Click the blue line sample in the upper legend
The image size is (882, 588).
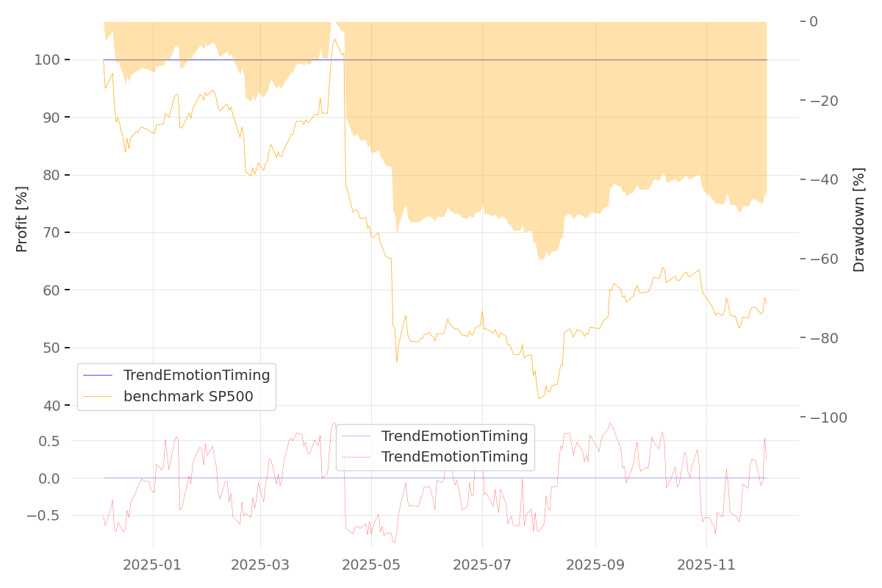tap(98, 376)
